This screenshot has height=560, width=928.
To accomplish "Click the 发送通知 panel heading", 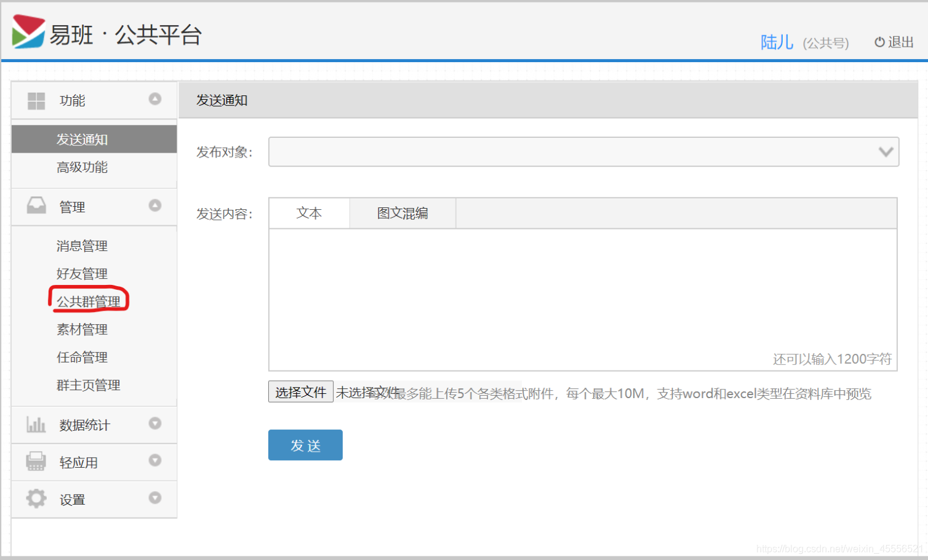I will click(222, 100).
